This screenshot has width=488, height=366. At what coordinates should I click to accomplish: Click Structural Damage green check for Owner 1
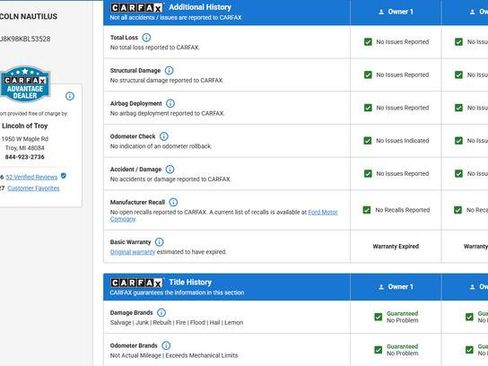pos(368,75)
